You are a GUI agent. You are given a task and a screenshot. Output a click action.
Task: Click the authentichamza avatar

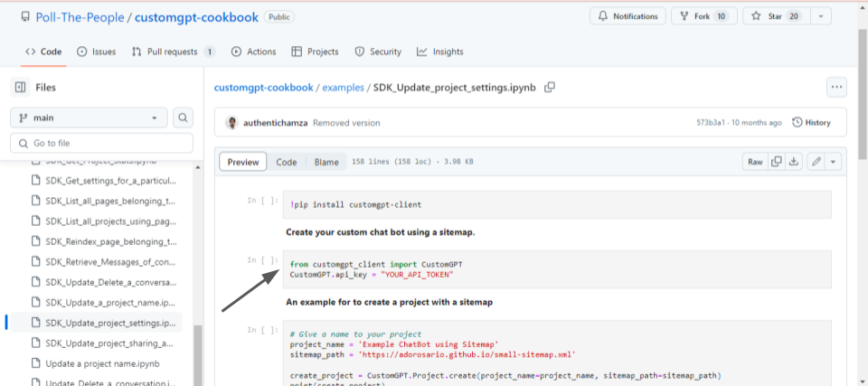232,123
